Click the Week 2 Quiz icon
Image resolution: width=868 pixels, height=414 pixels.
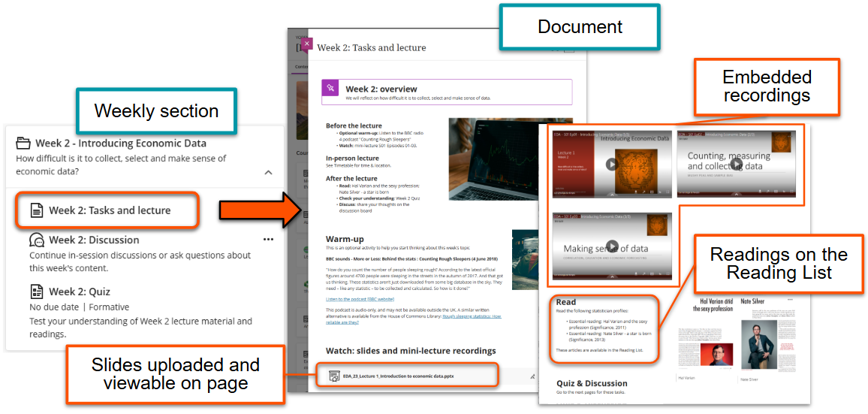point(36,292)
